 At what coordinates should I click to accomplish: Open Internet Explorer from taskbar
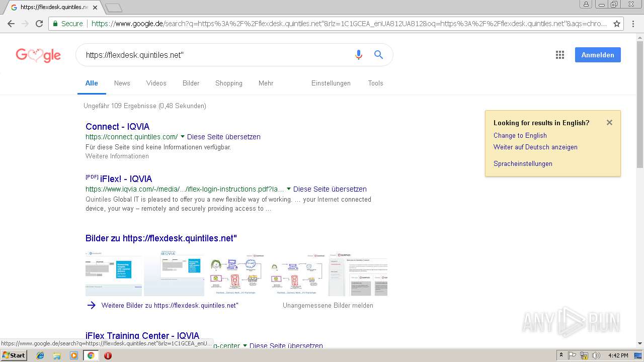[40, 355]
